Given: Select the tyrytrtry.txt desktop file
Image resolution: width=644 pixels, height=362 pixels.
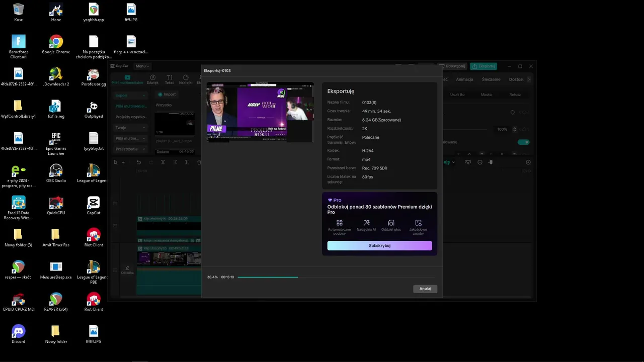Looking at the screenshot, I should pos(94,141).
